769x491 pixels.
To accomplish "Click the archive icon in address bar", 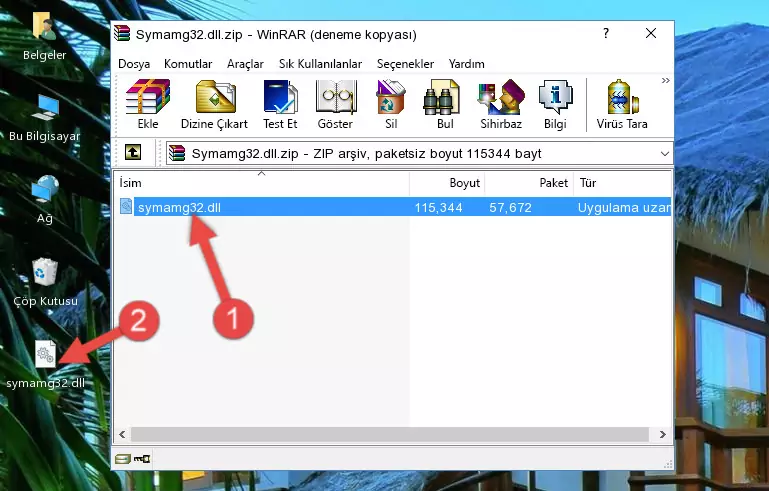I will pyautogui.click(x=177, y=154).
